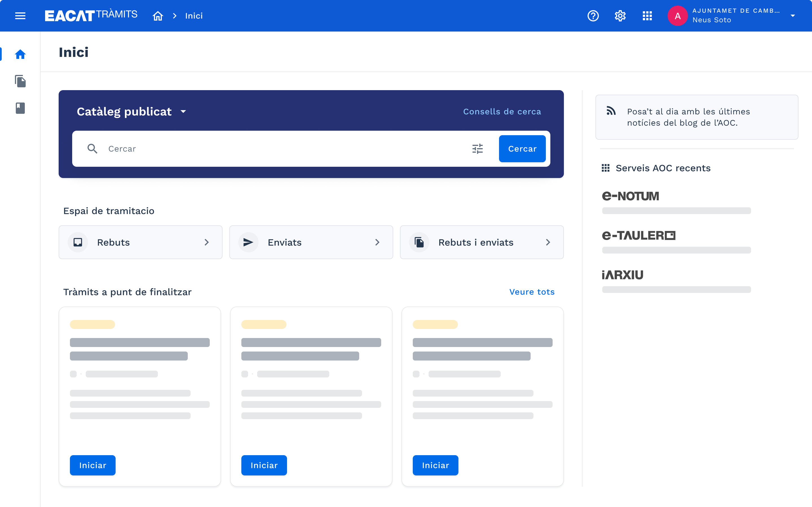The width and height of the screenshot is (812, 507).
Task: Open the help question mark icon
Action: click(x=593, y=16)
